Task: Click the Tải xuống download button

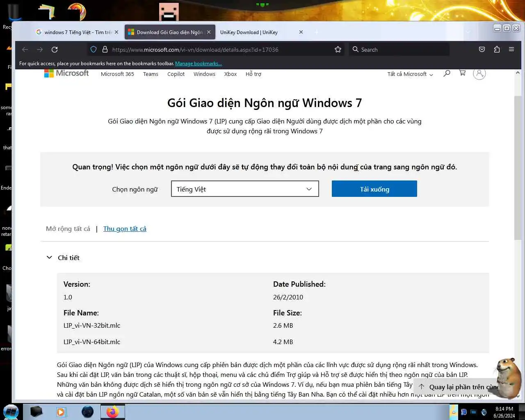Action: 374,189
